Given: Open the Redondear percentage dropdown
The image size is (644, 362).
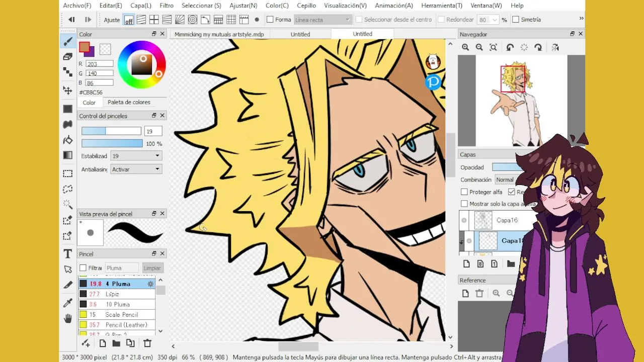Looking at the screenshot, I should click(x=494, y=20).
